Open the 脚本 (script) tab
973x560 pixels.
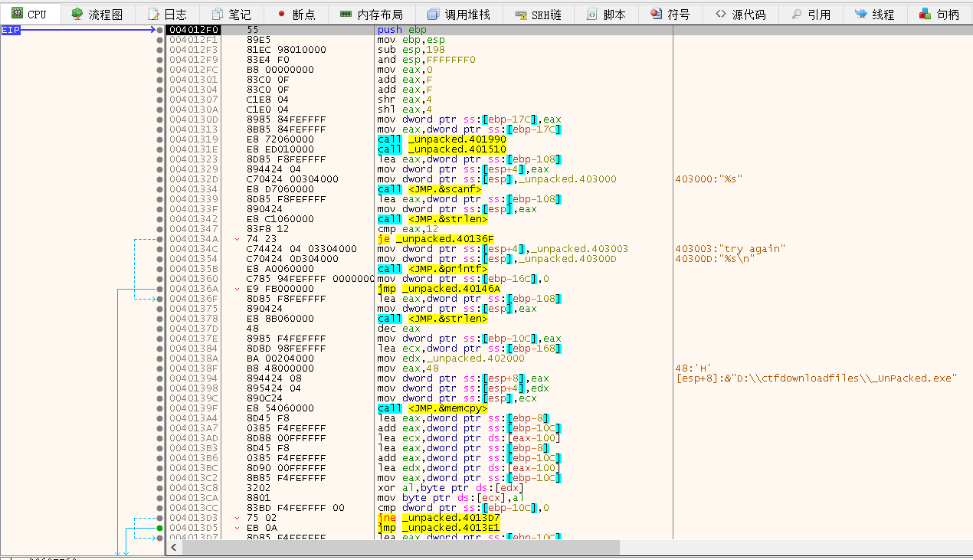tap(606, 14)
